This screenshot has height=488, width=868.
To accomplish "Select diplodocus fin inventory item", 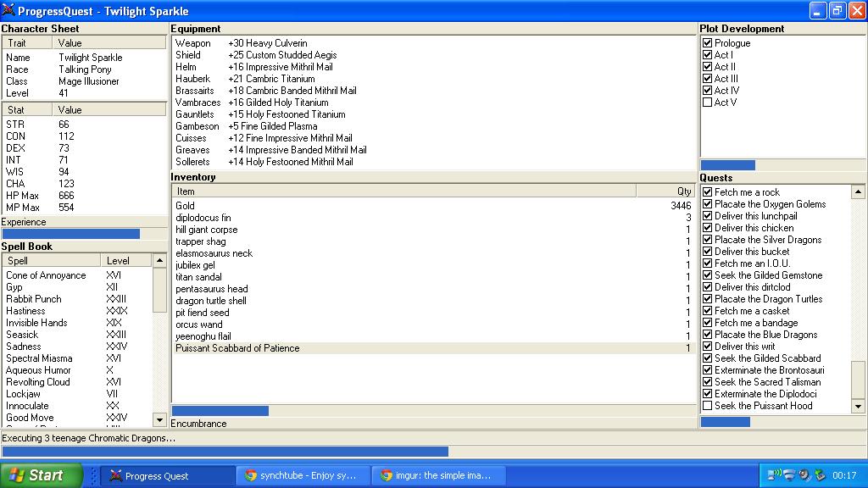I will point(433,218).
